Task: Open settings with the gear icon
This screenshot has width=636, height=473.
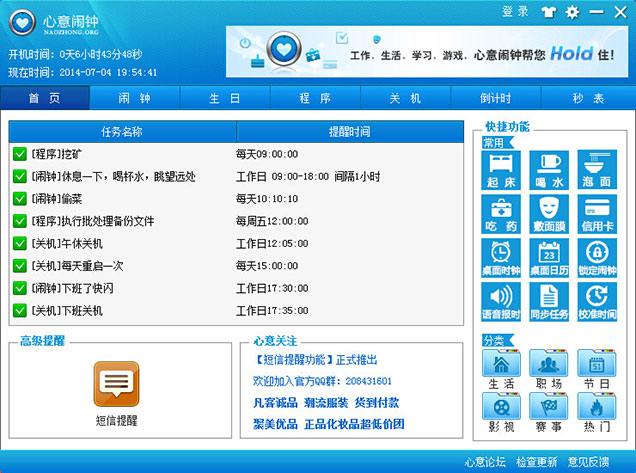Action: [x=572, y=12]
